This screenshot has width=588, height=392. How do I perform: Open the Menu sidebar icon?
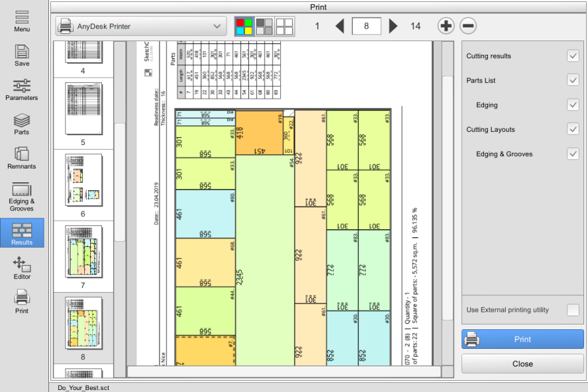click(x=22, y=22)
